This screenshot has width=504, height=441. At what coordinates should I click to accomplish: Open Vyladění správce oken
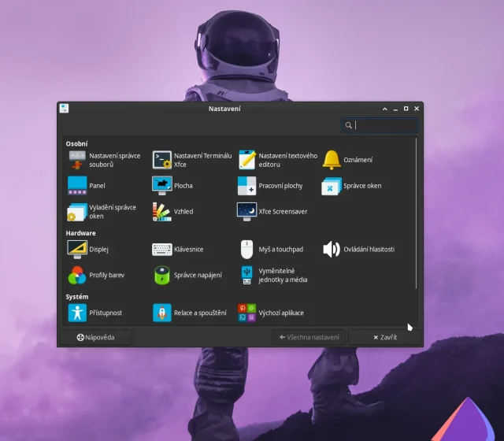pos(77,212)
